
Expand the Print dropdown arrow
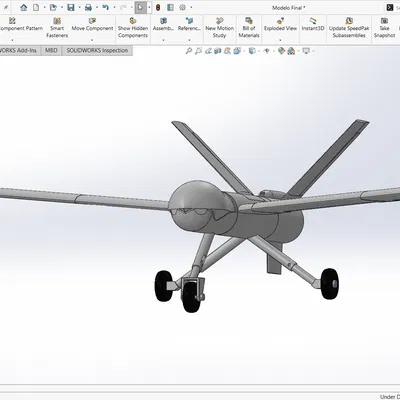click(97, 7)
